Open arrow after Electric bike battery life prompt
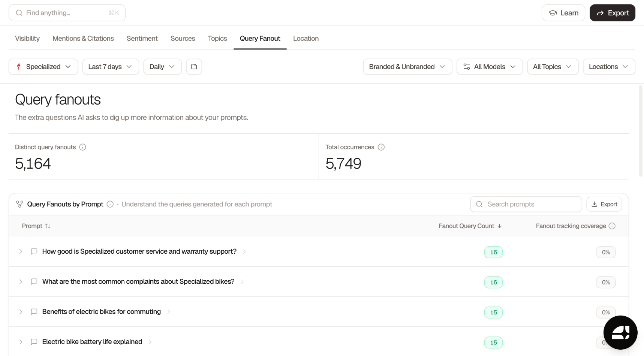Image resolution: width=644 pixels, height=356 pixels. pyautogui.click(x=150, y=342)
